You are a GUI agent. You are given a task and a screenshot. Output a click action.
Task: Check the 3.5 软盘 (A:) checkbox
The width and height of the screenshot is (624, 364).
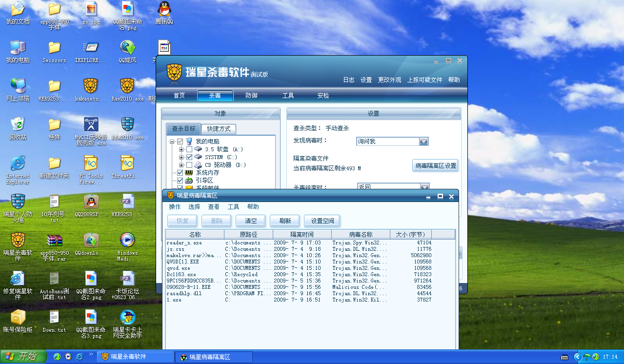[x=189, y=149]
